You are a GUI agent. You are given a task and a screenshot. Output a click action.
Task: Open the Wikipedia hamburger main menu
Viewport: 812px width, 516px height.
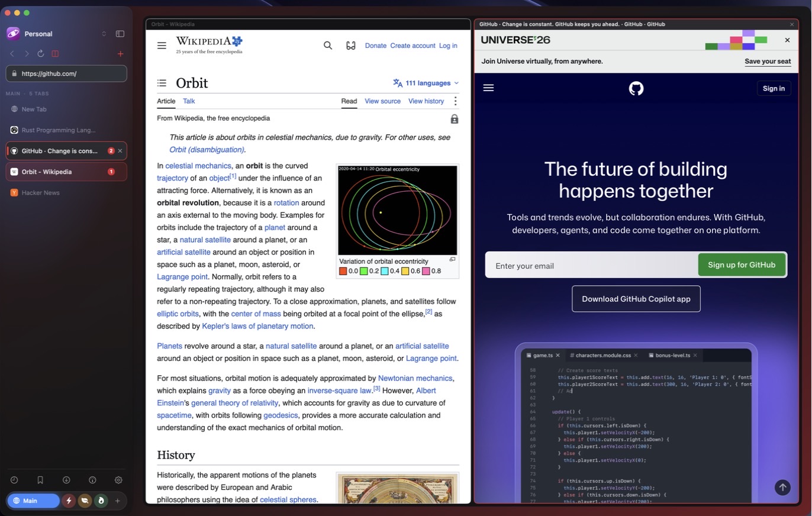pos(162,46)
